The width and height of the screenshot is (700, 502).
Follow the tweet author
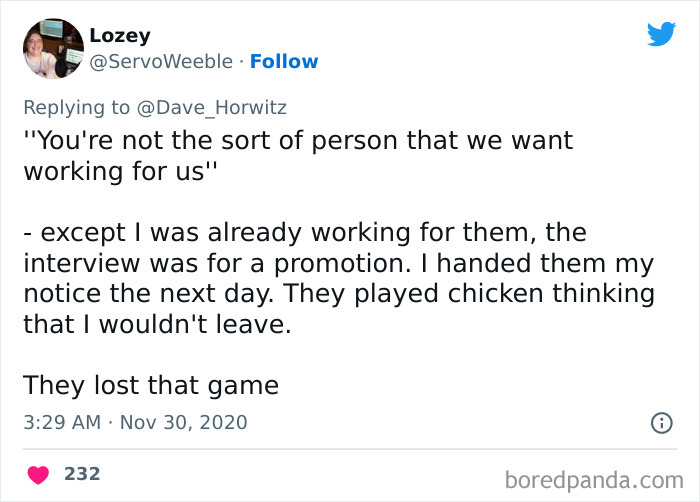(x=284, y=62)
